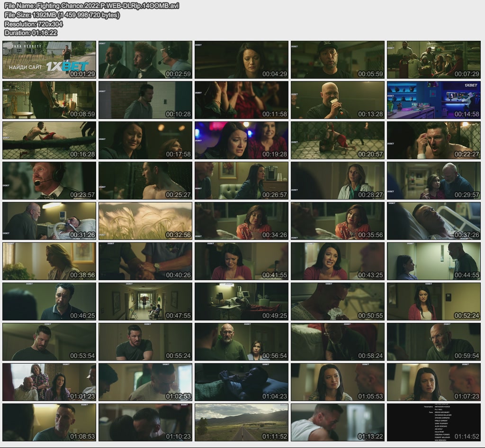Click the Resolution 720x304 text
485x448 pixels.
(34, 24)
